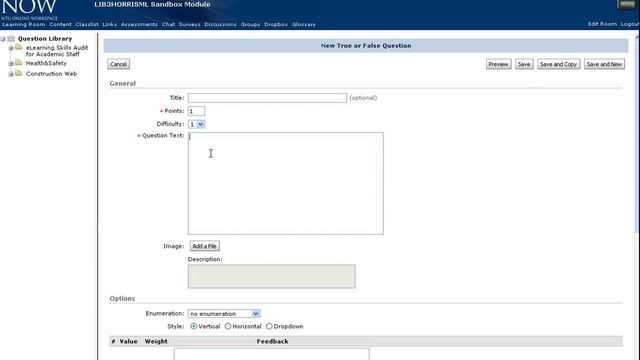Screen dimensions: 640x360
Task: Click the Save and New button
Action: (x=604, y=64)
